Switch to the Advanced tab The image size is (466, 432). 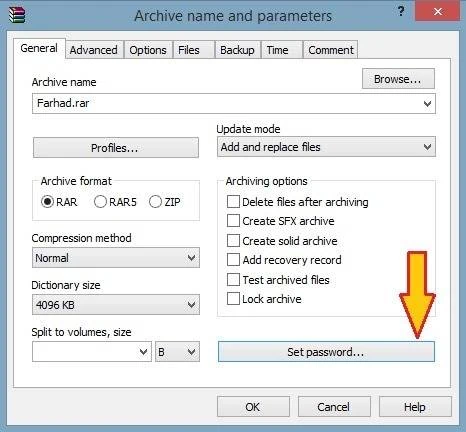(94, 50)
